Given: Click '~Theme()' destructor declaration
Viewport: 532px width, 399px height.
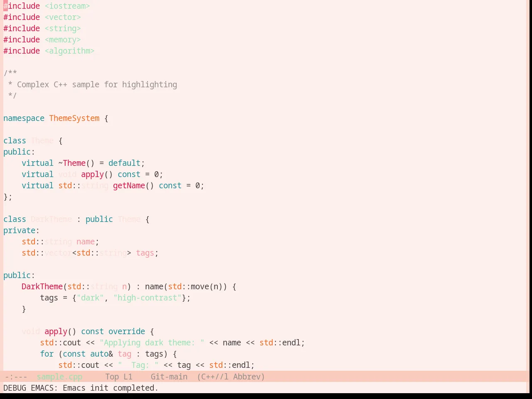Looking at the screenshot, I should [x=76, y=163].
